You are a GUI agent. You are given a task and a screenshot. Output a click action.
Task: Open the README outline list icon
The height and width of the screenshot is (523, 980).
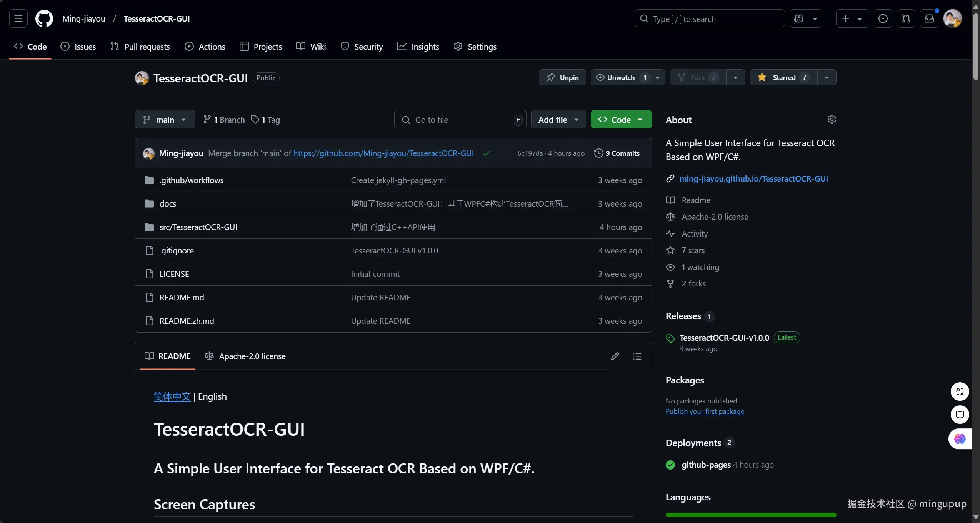click(x=637, y=356)
